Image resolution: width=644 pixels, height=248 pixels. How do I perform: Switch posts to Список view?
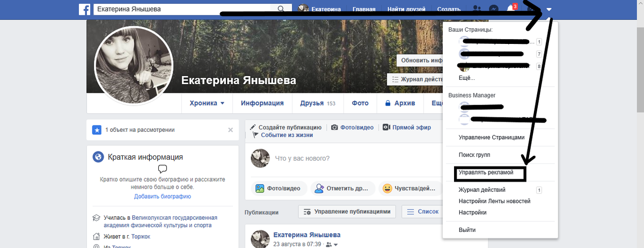[421, 212]
